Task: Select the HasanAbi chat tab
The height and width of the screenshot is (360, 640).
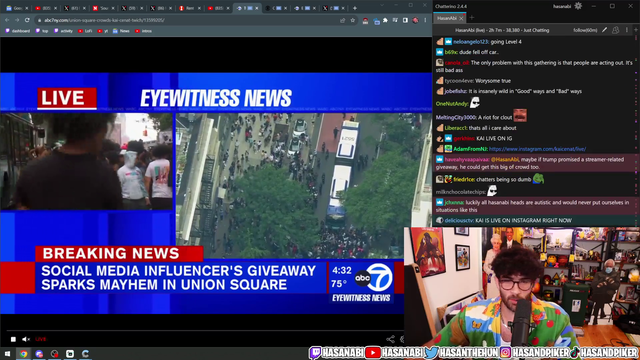Action: point(447,18)
